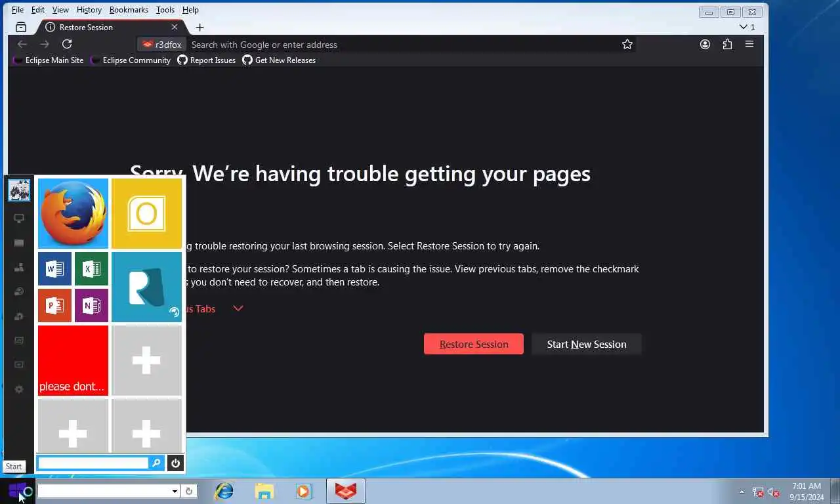Click the Restore Session button
The height and width of the screenshot is (504, 840).
(x=474, y=344)
